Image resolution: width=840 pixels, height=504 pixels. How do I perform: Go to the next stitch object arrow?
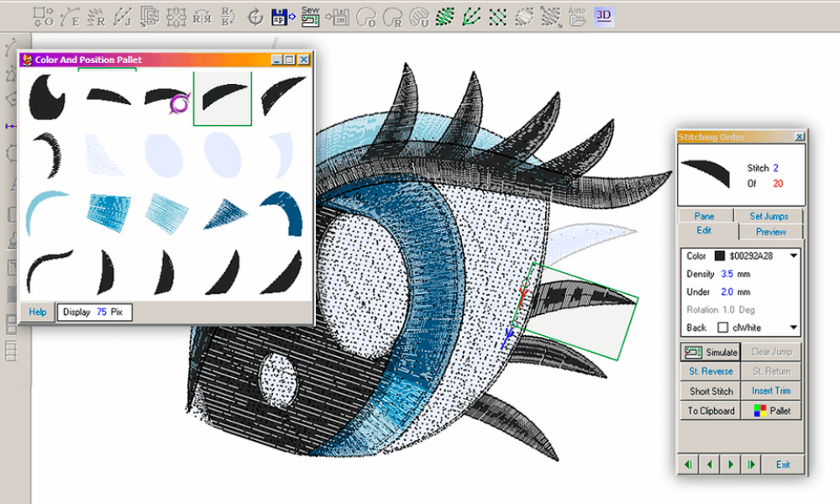pos(730,465)
